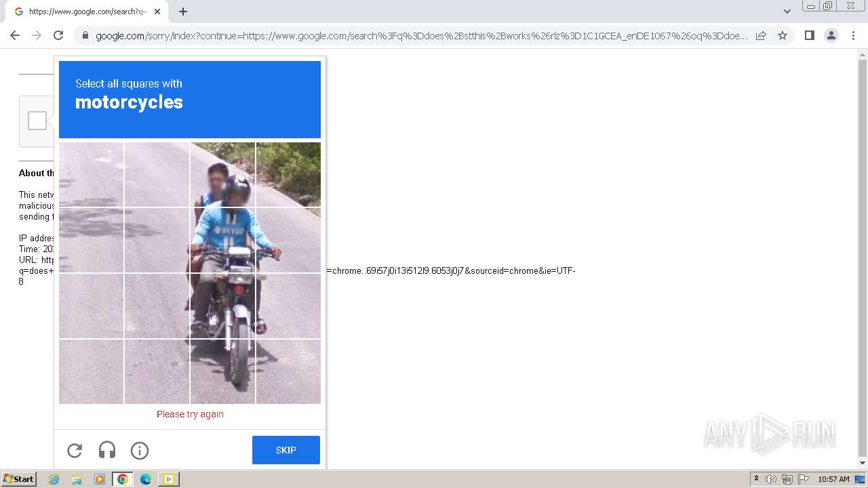The image size is (868, 488).
Task: Click the reload captcha challenge icon
Action: click(x=75, y=450)
